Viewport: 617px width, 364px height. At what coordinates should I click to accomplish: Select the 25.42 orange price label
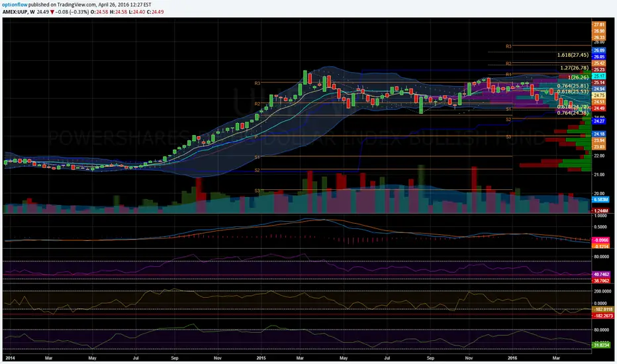pyautogui.click(x=599, y=64)
